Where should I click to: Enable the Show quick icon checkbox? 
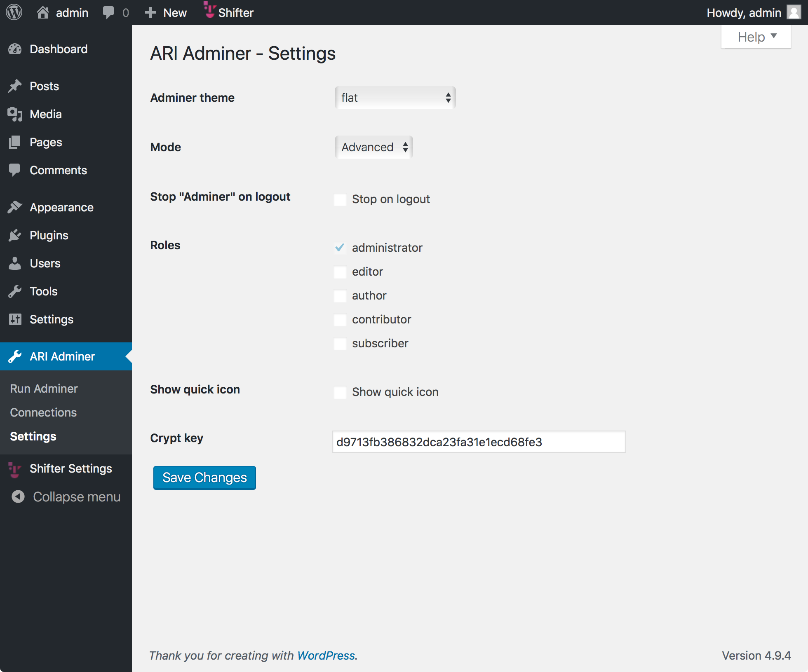point(340,392)
